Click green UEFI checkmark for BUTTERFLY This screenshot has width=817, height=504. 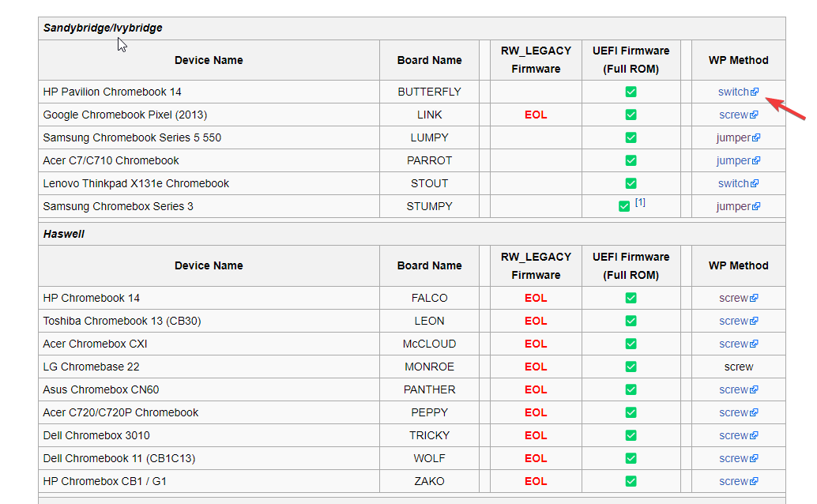(631, 92)
